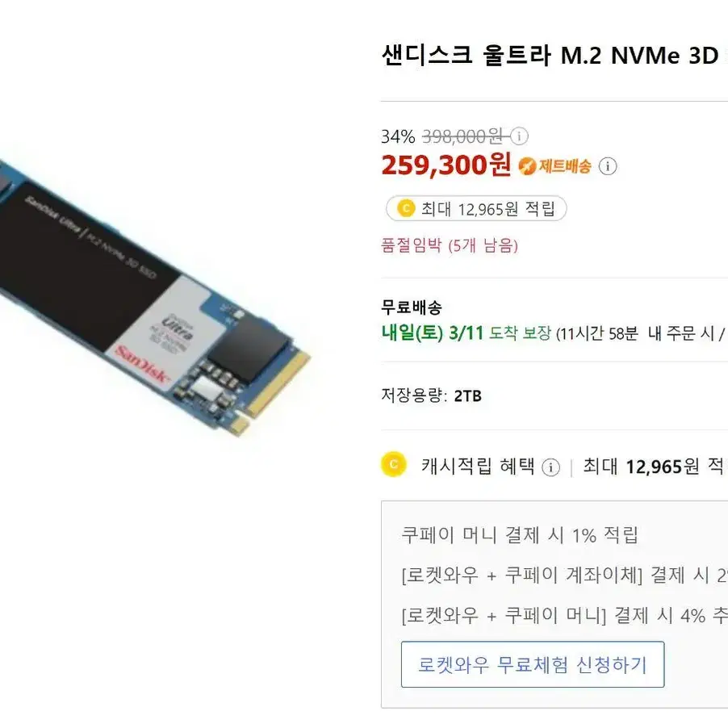Click the coin icon in 최대 12,965원 적립 pill

click(x=406, y=208)
